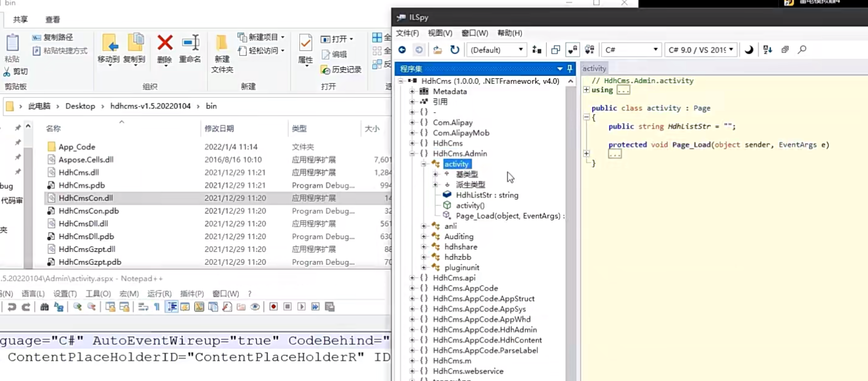
Task: Click the macro playback icon in Notepad++
Action: pyautogui.click(x=301, y=307)
